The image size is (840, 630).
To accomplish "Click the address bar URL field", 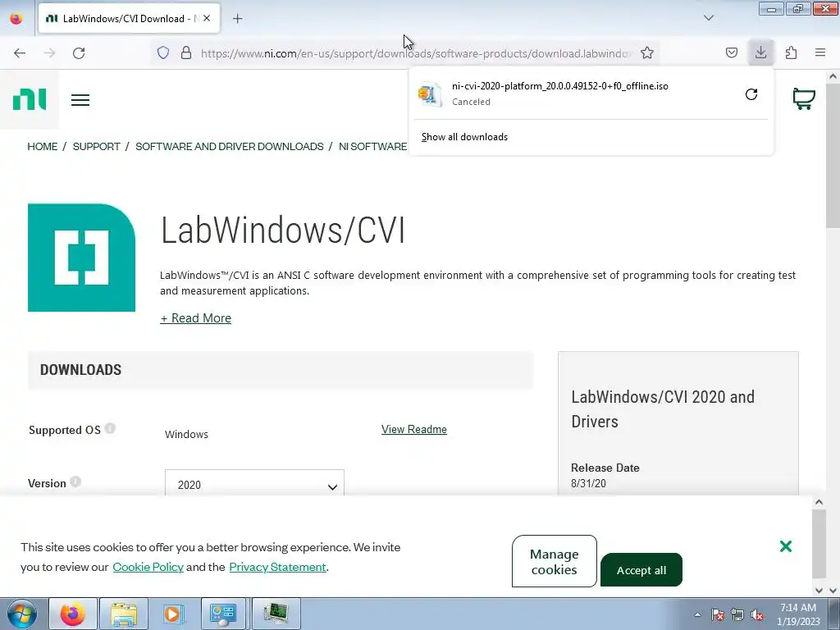I will click(415, 53).
